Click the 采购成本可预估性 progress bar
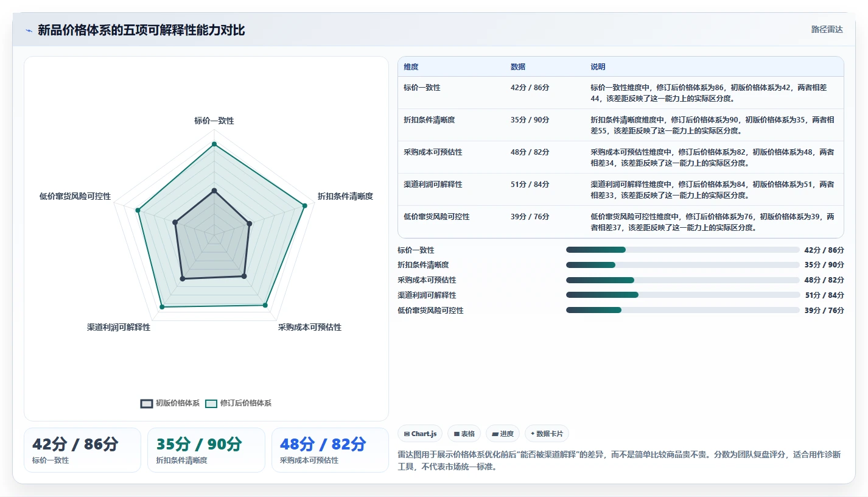 (682, 280)
